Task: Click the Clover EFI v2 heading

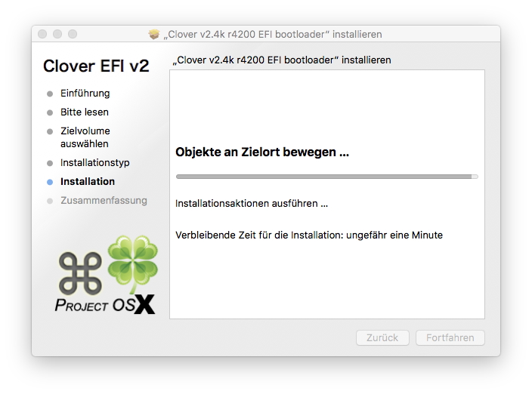Action: pyautogui.click(x=96, y=66)
